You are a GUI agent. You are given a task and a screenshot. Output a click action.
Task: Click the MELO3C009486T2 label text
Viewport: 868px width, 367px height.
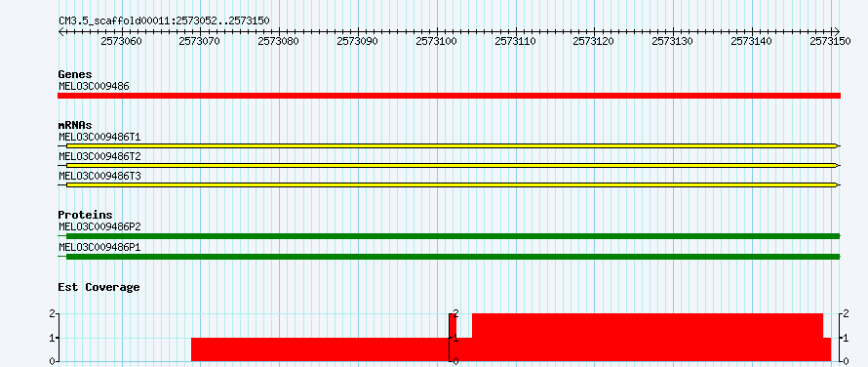(99, 156)
